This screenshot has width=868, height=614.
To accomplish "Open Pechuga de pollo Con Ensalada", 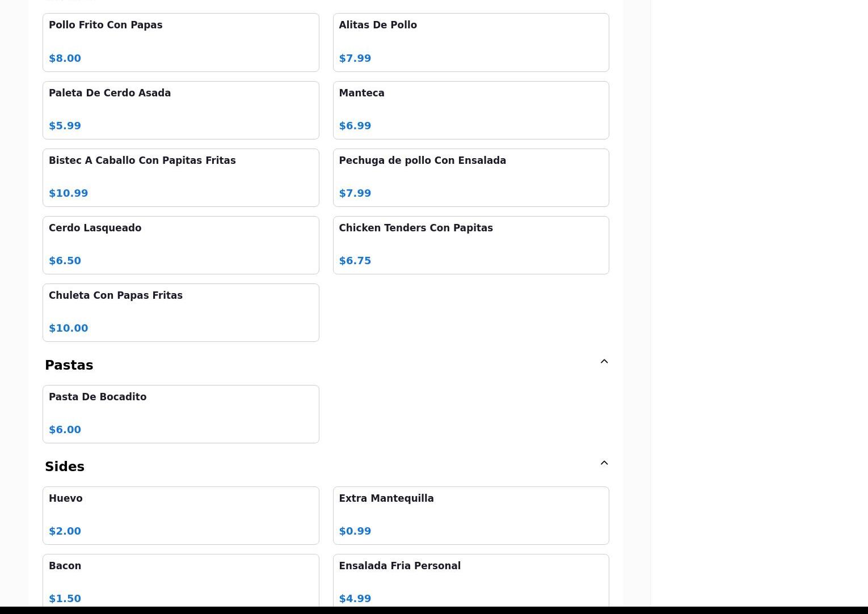I will [x=470, y=177].
